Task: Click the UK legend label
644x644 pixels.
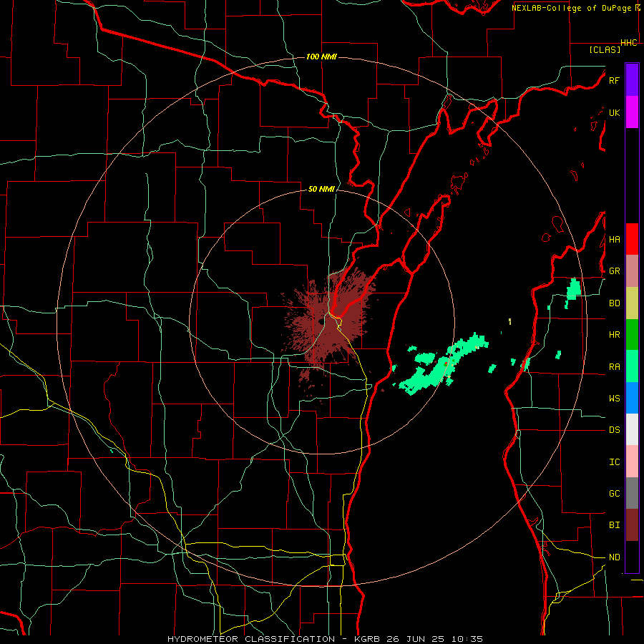Action: click(614, 112)
